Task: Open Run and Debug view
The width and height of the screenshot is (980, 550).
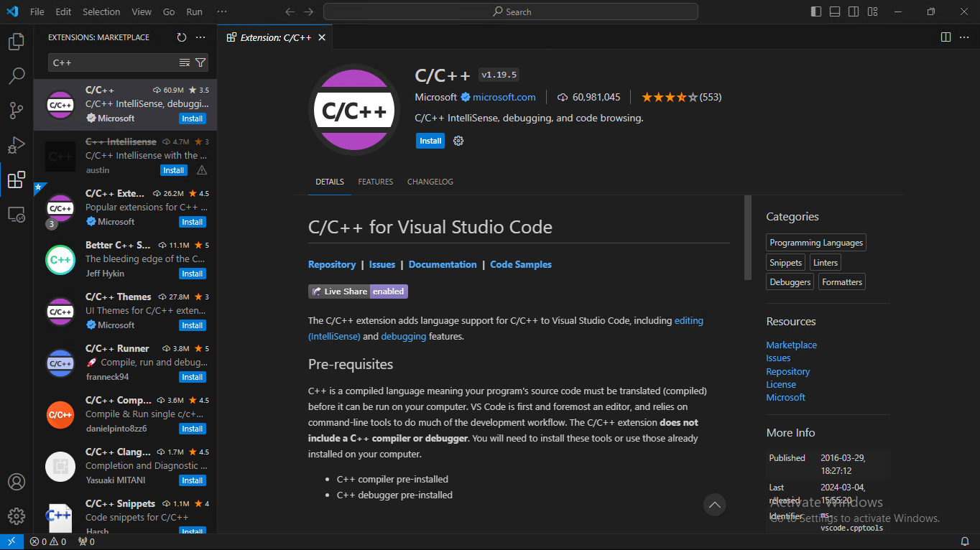Action: point(16,145)
